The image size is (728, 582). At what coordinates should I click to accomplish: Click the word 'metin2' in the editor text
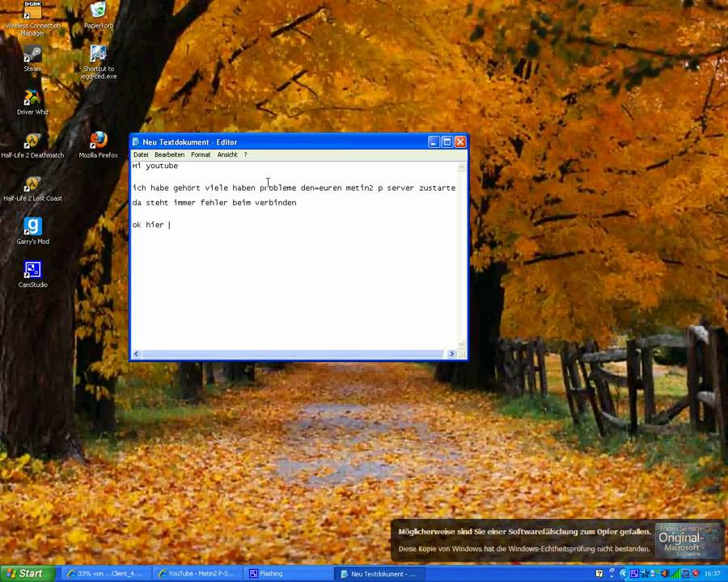pyautogui.click(x=359, y=188)
